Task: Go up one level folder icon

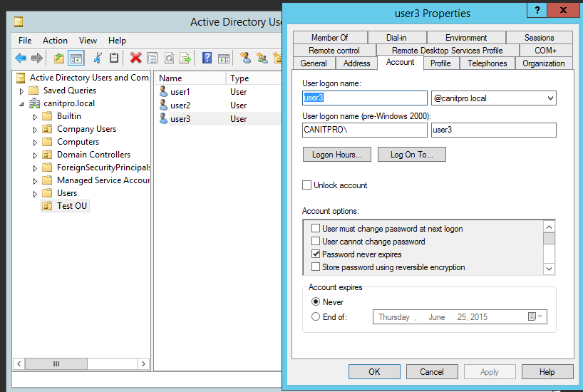Action: coord(59,58)
